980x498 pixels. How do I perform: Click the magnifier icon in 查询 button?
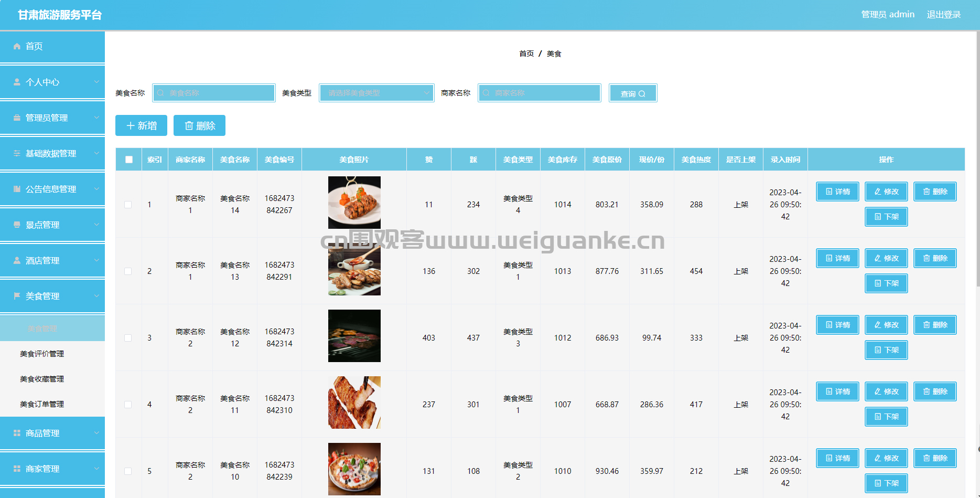point(642,94)
